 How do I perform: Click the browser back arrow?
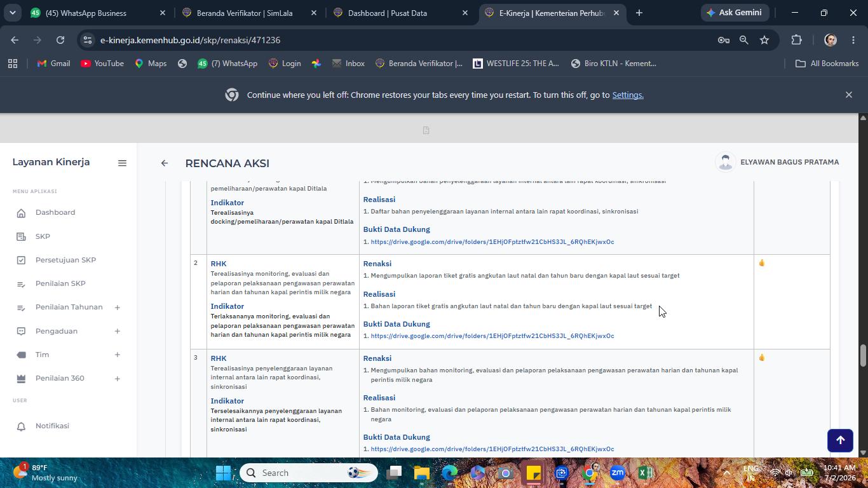pos(15,40)
